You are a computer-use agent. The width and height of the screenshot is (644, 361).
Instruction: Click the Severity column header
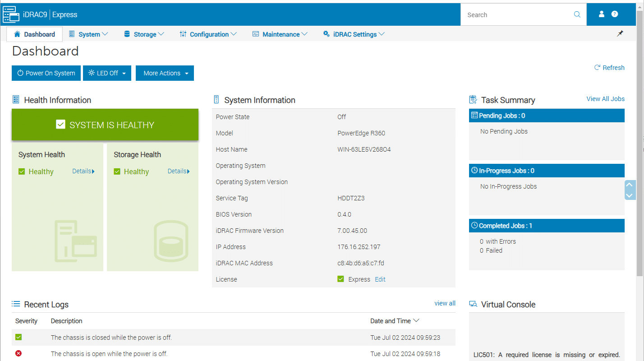coord(26,321)
